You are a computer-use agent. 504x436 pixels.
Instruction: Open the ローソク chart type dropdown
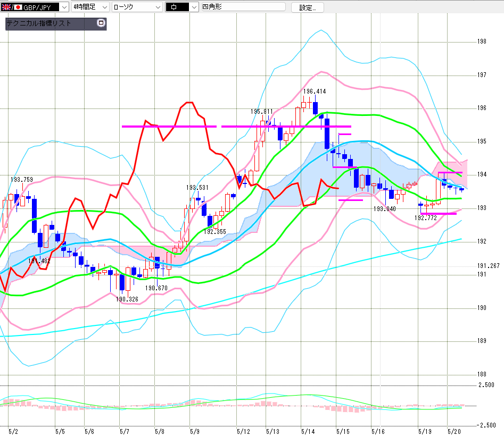click(137, 7)
